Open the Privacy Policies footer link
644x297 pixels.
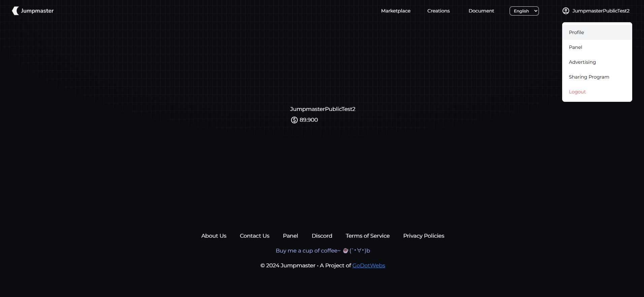pos(424,236)
